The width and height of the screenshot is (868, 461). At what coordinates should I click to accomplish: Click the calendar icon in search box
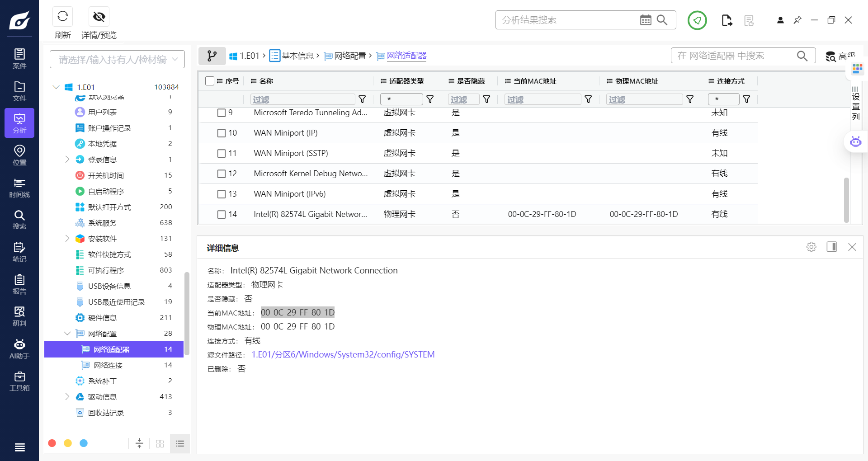[x=646, y=20]
